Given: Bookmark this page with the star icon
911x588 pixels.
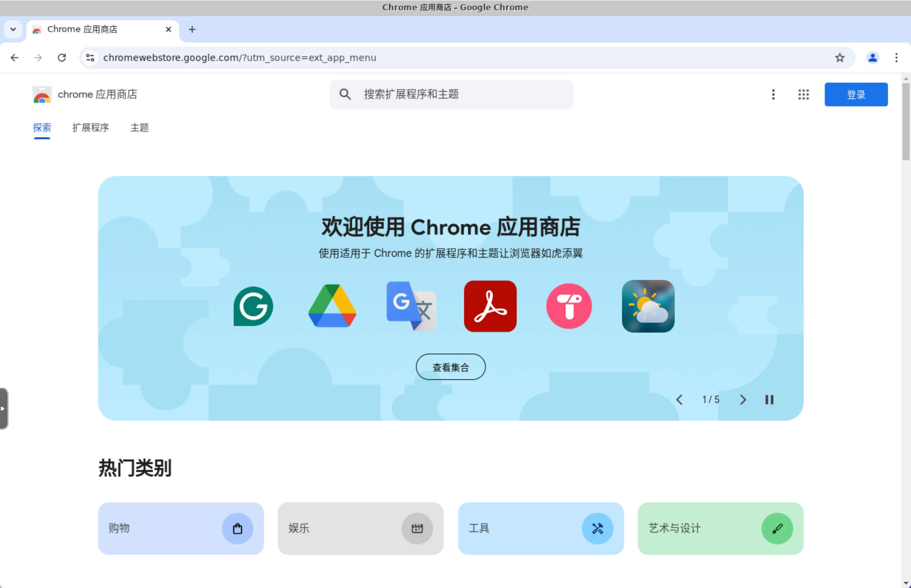Looking at the screenshot, I should point(839,57).
